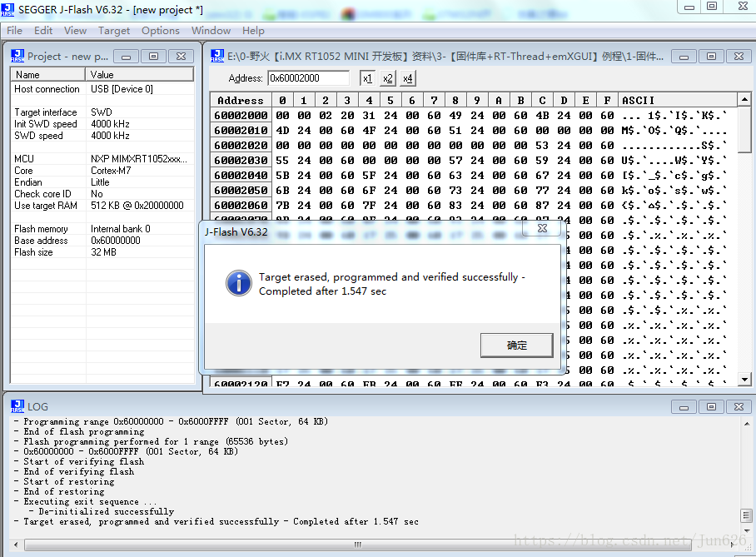Maximize the LOG panel

pyautogui.click(x=711, y=407)
